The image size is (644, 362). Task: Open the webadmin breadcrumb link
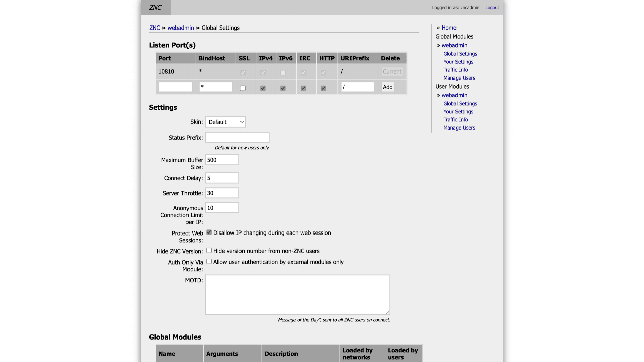click(181, 28)
